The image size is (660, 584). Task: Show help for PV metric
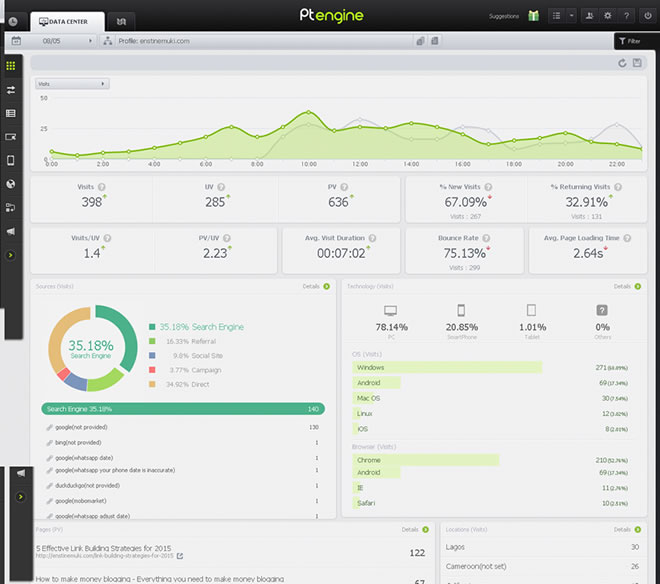coord(344,187)
